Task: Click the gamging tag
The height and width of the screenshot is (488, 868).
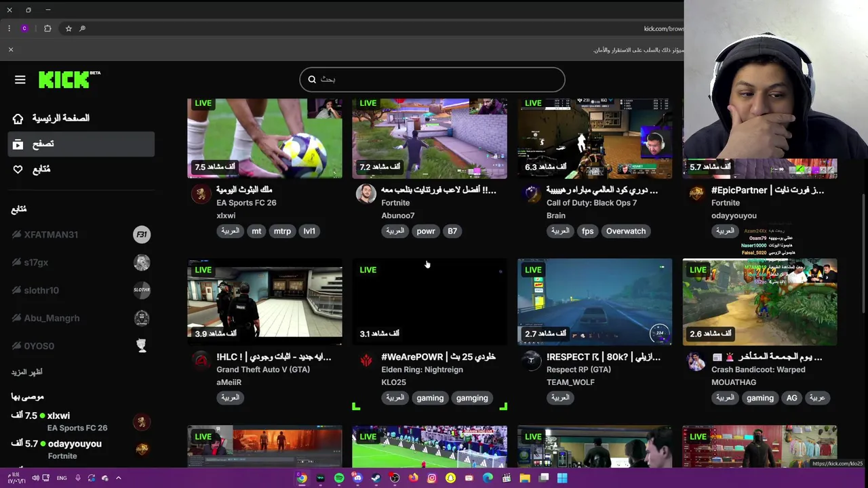Action: [x=472, y=398]
